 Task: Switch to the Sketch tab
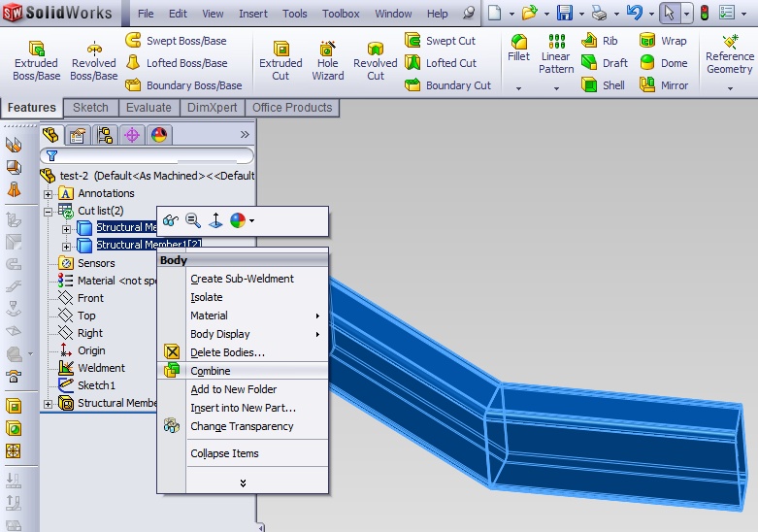click(91, 108)
